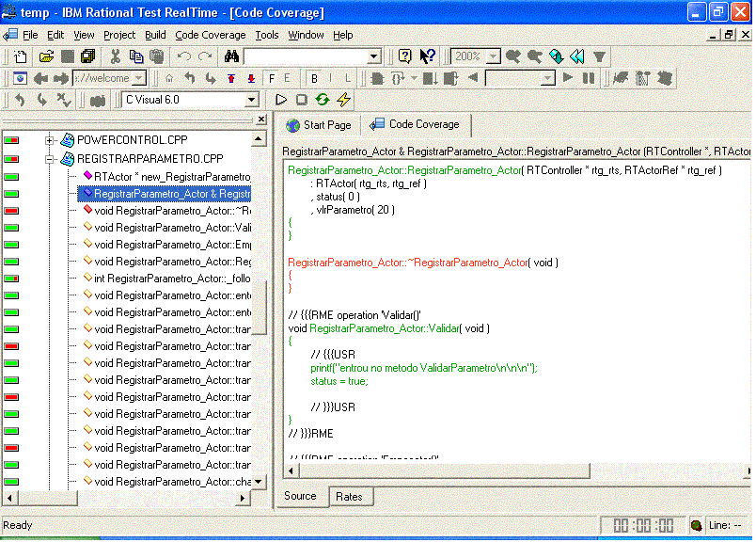Open the Build menu
The image size is (756, 542).
[x=155, y=35]
